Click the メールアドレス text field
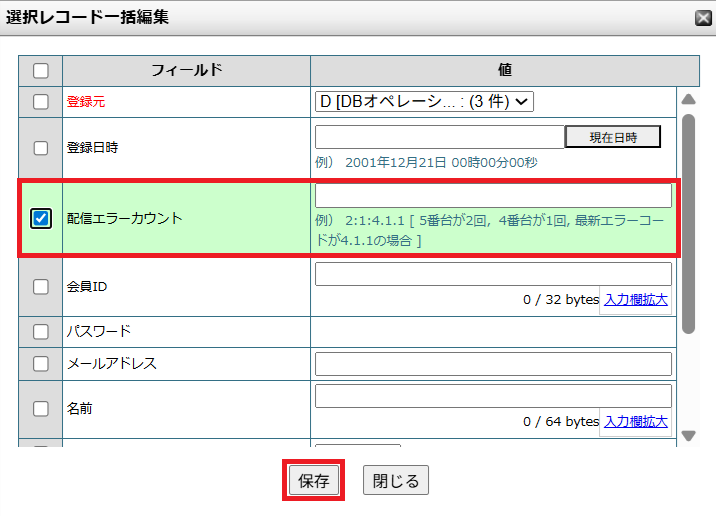716x516 pixels. (493, 364)
